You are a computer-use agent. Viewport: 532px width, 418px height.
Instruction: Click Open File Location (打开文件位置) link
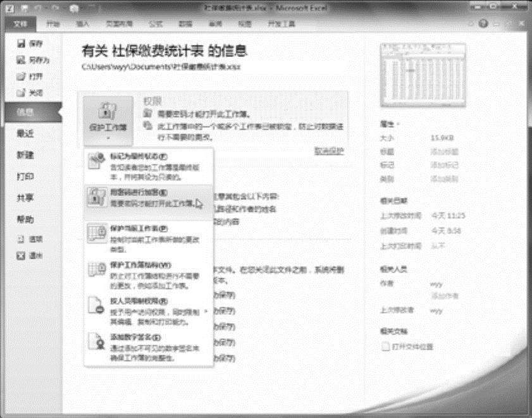407,347
